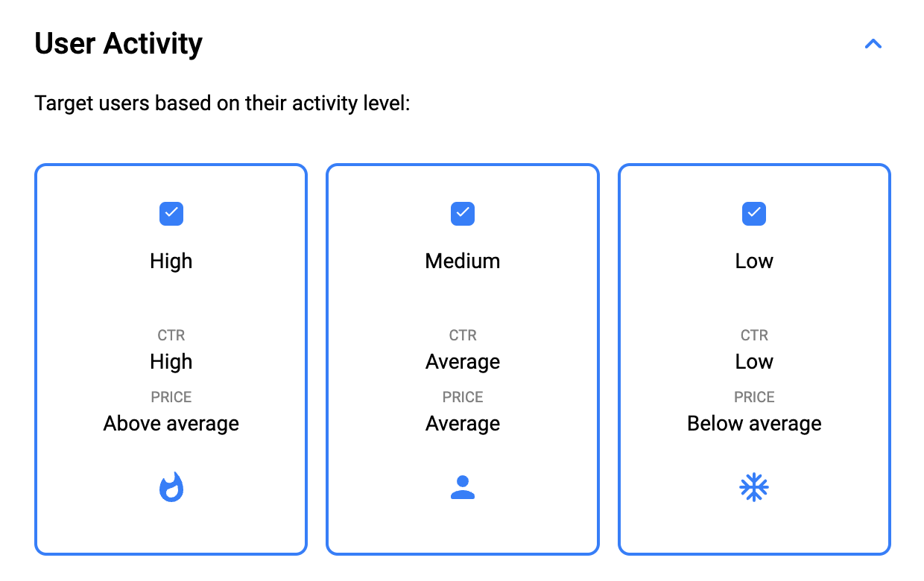Select the Medium activity card title
924x581 pixels.
tap(463, 261)
